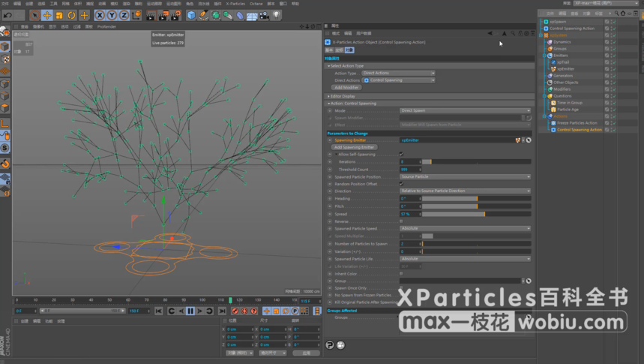Click the deformer blue capsule icon
This screenshot has width=644, height=364.
[240, 16]
